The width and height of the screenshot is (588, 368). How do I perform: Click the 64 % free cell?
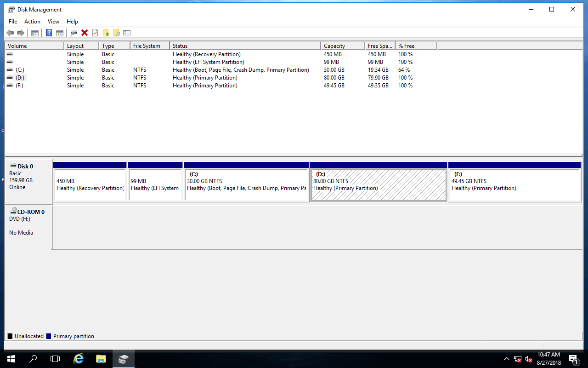pos(404,70)
